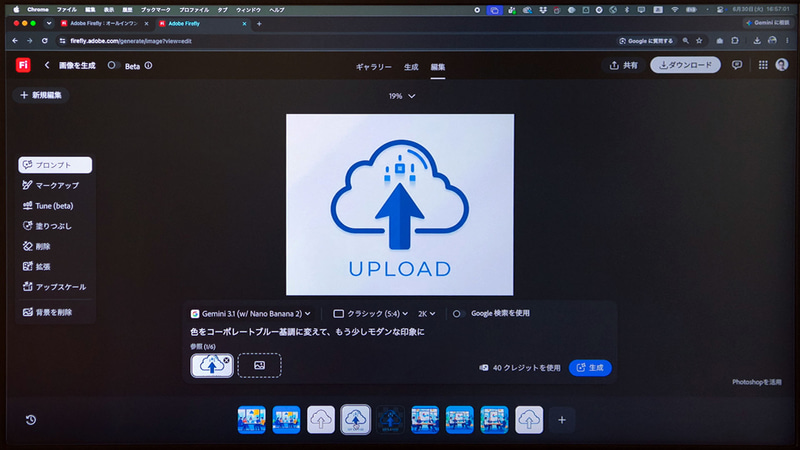Select the eighth filmstrip thumbnail

click(494, 420)
